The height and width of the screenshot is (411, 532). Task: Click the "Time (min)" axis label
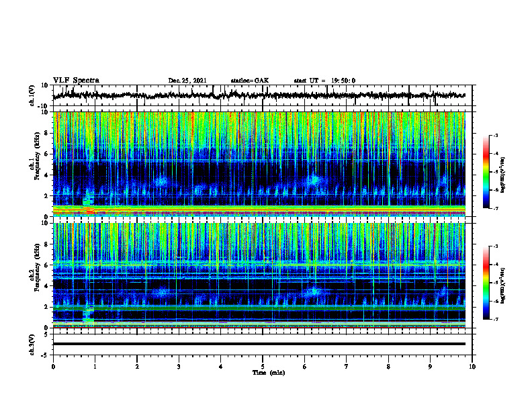[269, 373]
